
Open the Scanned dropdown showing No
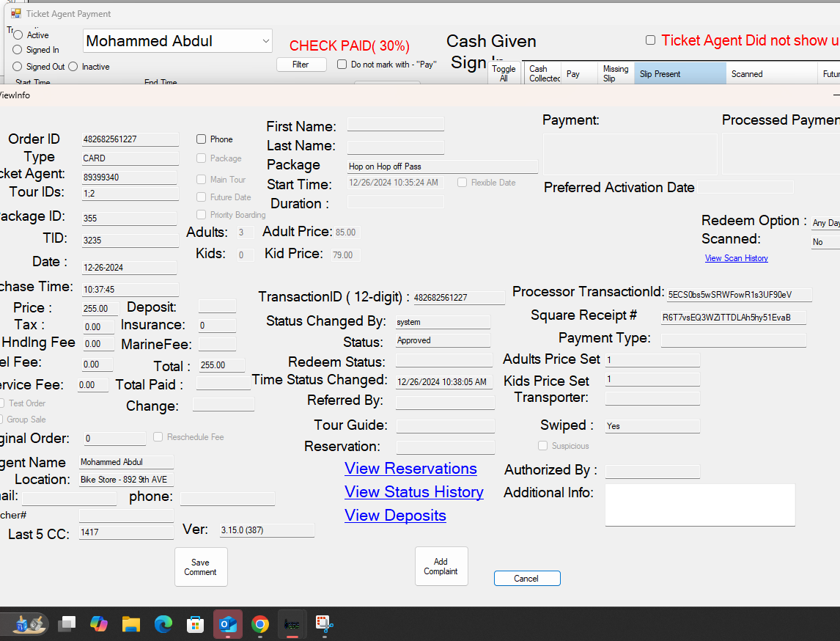click(x=825, y=242)
